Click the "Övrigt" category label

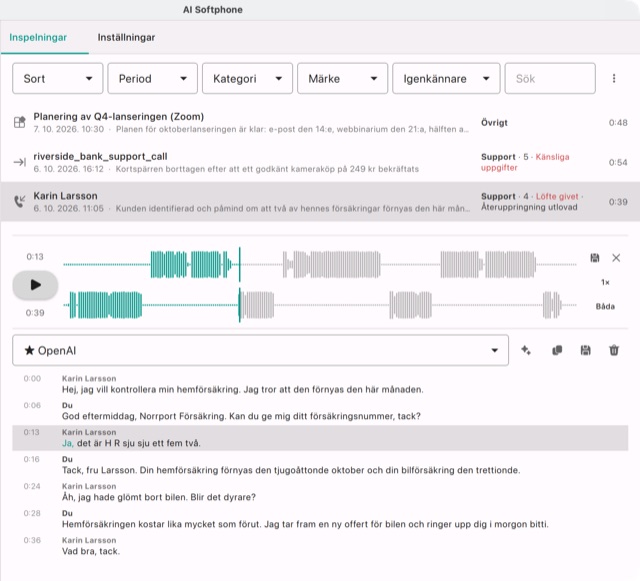tap(494, 122)
